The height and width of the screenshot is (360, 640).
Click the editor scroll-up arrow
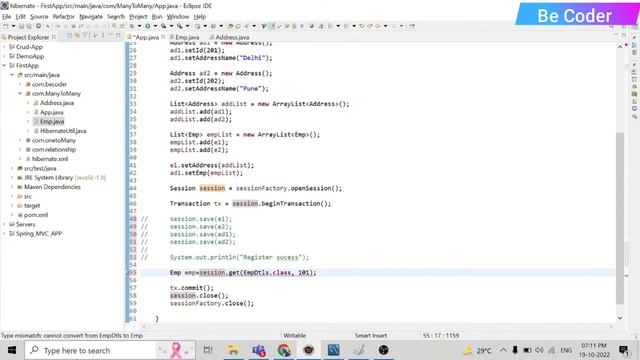(620, 47)
